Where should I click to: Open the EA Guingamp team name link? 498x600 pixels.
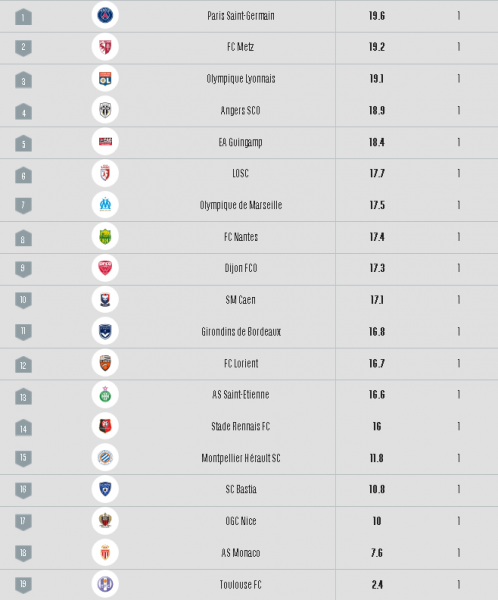pos(240,142)
